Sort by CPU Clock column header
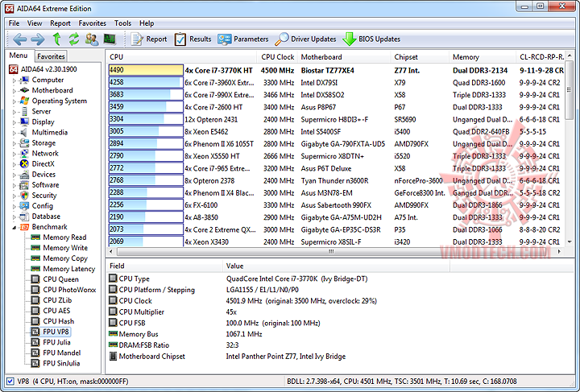580x392 pixels. 277,57
